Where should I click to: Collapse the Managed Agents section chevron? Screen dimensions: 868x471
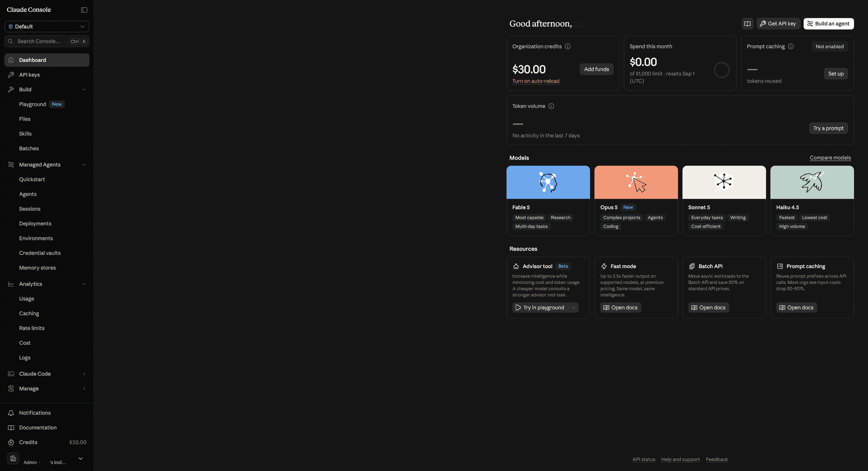(x=84, y=165)
